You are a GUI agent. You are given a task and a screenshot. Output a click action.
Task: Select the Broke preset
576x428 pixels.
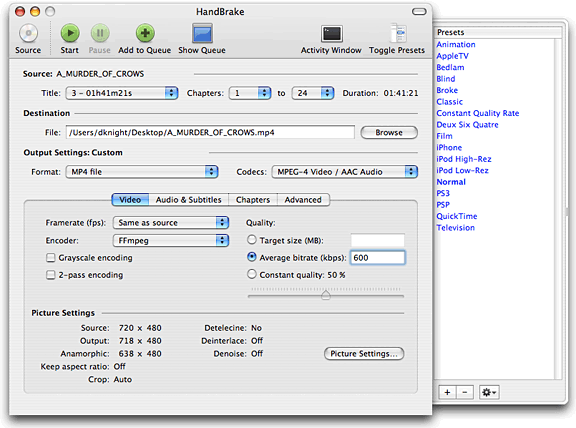pyautogui.click(x=447, y=90)
